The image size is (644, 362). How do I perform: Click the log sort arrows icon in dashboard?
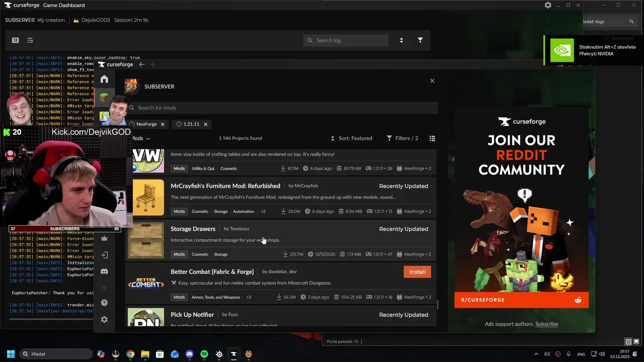click(401, 40)
